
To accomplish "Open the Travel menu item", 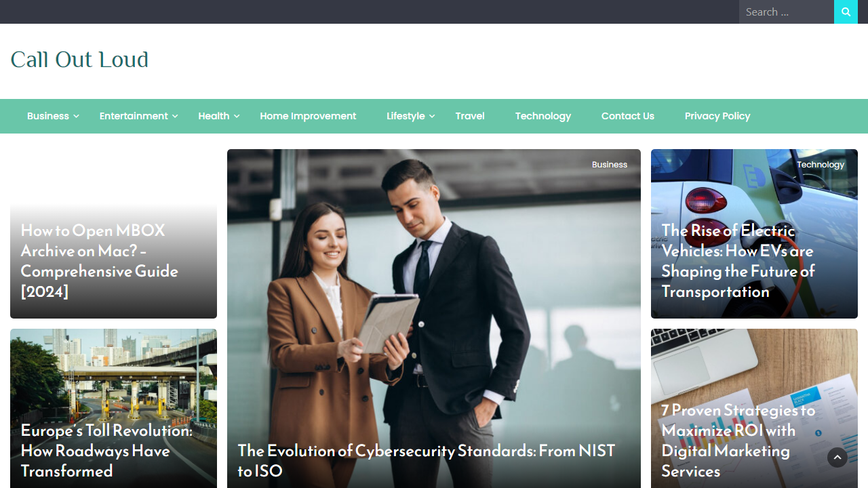I will coord(470,116).
